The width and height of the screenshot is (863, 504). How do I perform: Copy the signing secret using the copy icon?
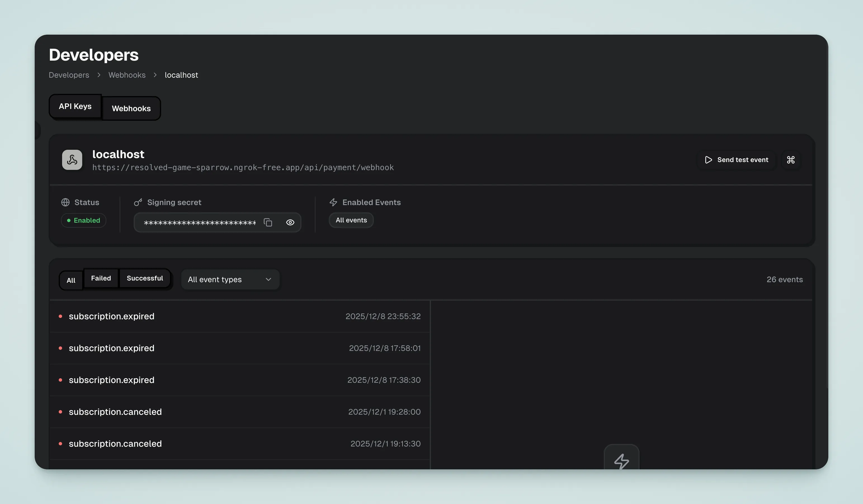(268, 222)
